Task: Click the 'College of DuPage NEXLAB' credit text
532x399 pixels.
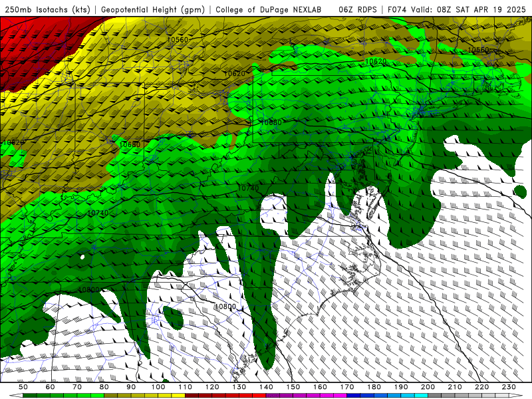Action: 269,9
